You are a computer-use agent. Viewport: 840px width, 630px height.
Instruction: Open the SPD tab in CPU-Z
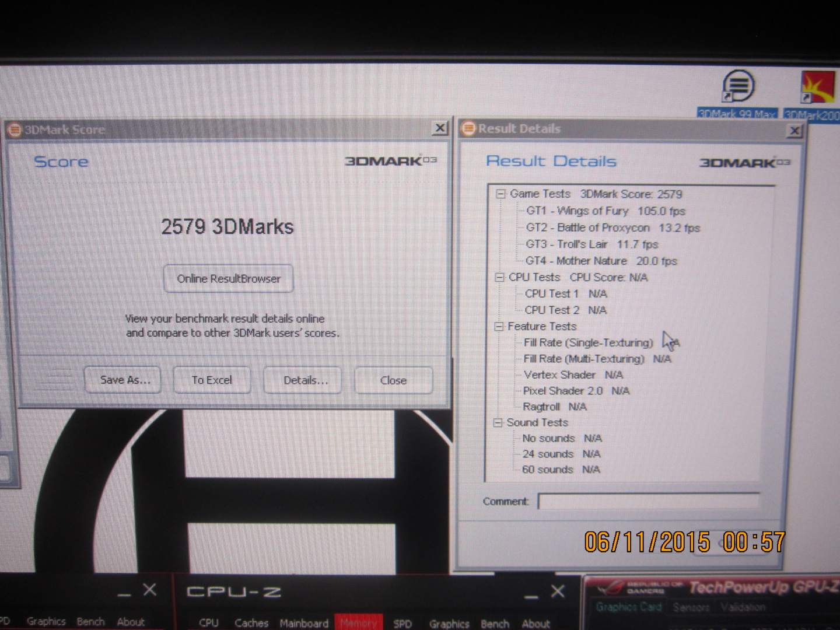point(402,624)
